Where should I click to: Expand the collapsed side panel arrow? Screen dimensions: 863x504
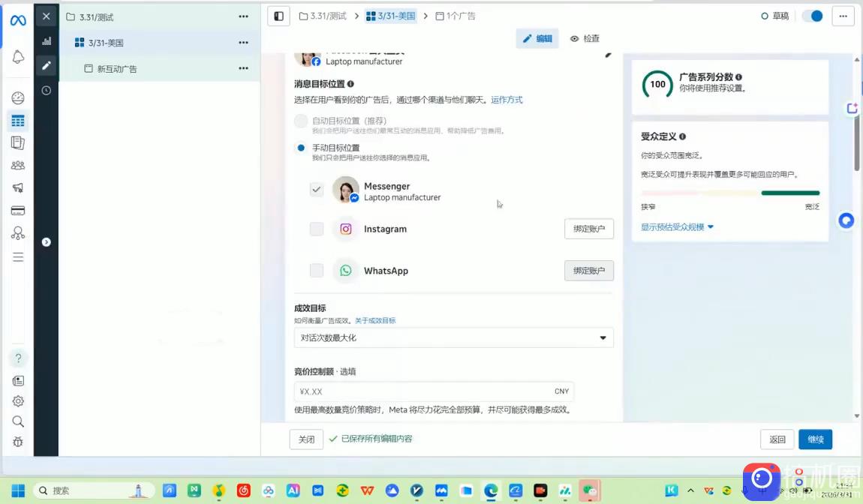(x=47, y=242)
